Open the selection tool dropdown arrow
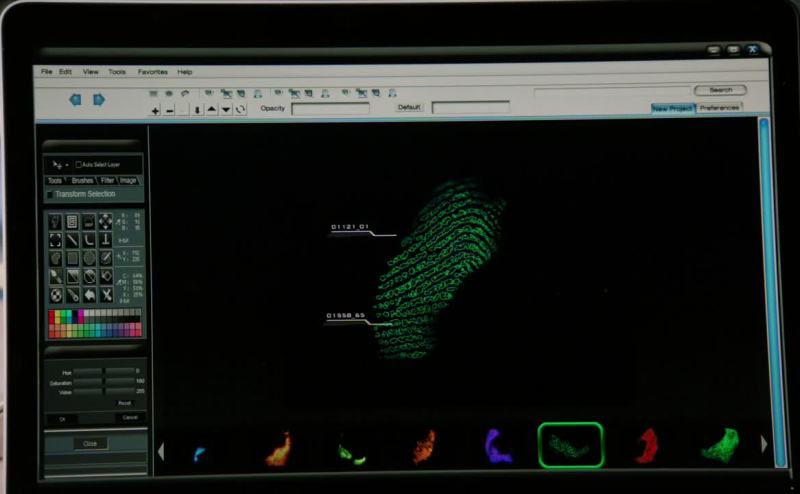 (66, 164)
